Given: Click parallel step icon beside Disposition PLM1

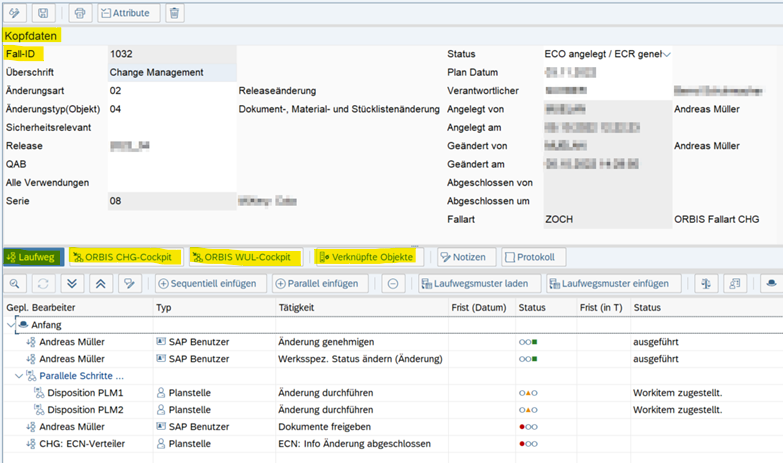Looking at the screenshot, I should pos(39,393).
